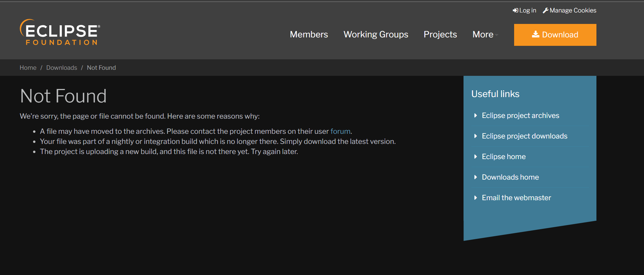Click the caret arrow before Eclipse project downloads
Screen dimensions: 644x275
click(475, 136)
